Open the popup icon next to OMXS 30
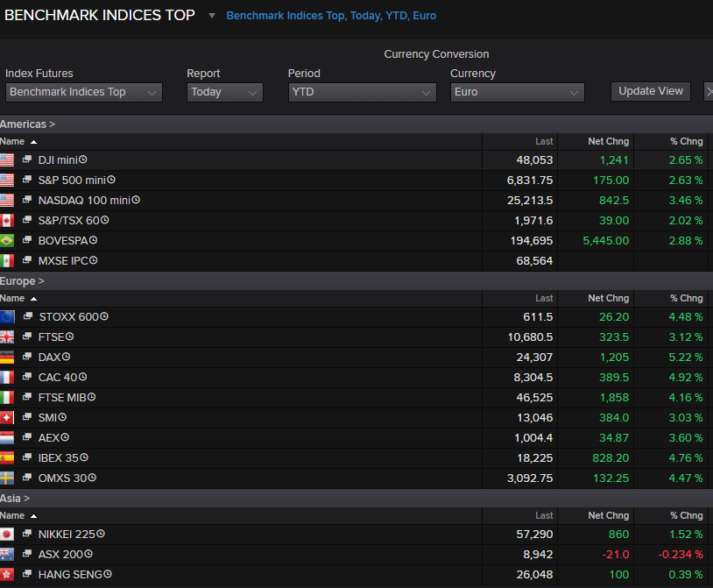713x588 pixels. pos(27,477)
